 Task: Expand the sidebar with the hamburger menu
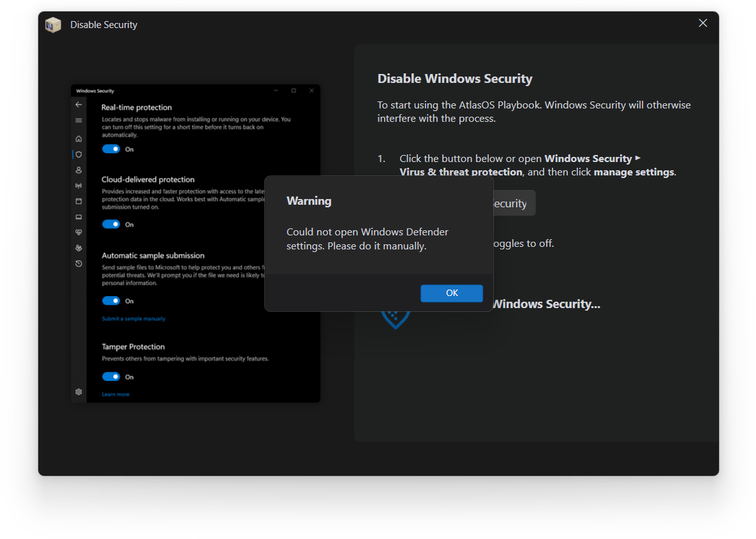[78, 119]
